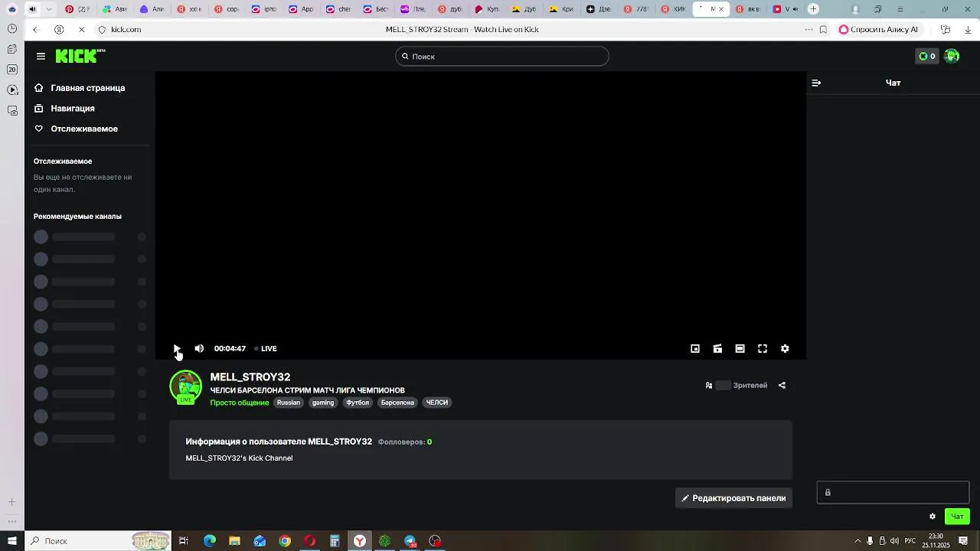Bookmark this page icon
This screenshot has width=980, height=551.
[823, 29]
